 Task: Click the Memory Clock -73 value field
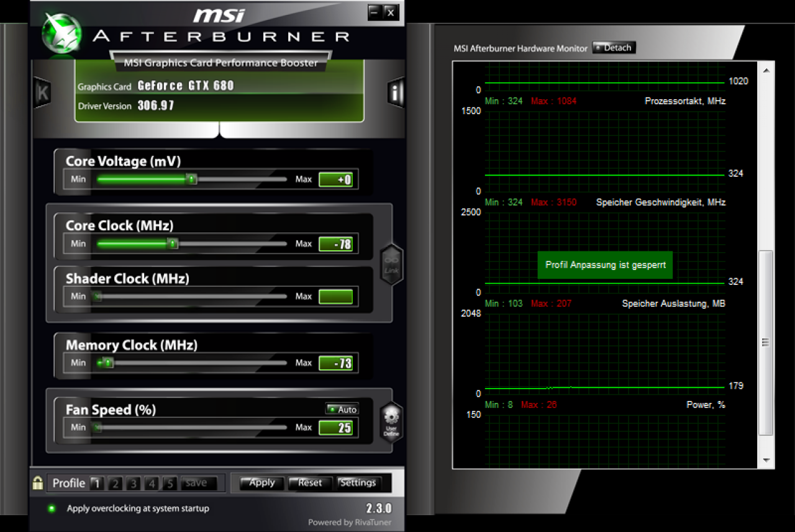(335, 363)
